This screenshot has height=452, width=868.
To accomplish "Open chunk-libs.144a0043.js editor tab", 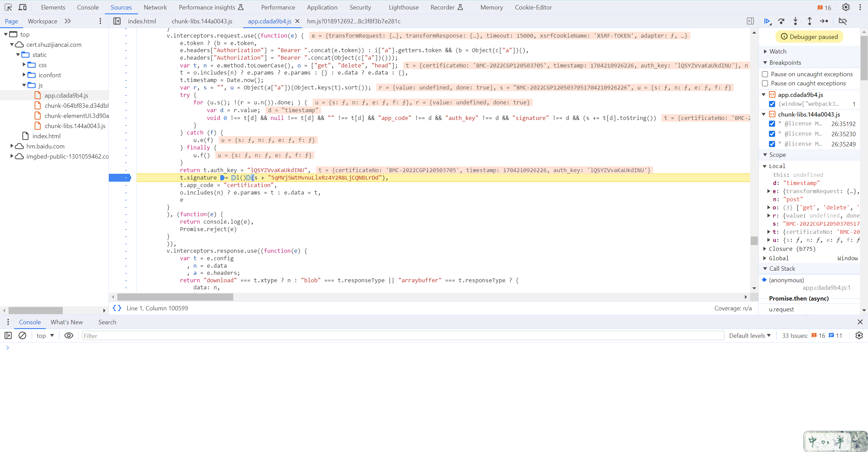I will point(202,21).
